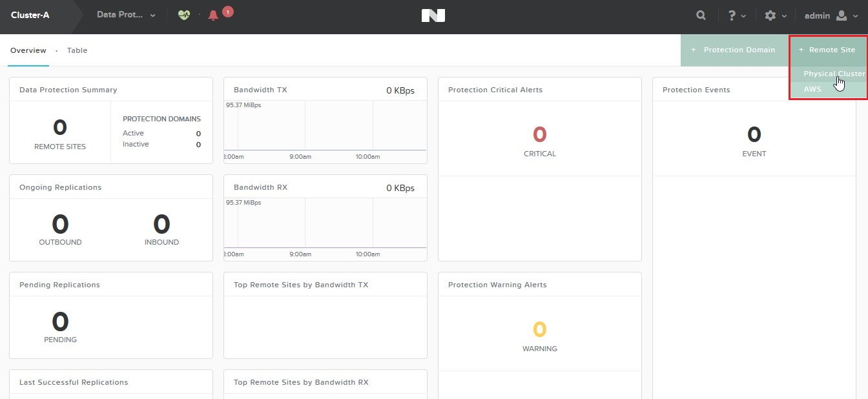Open search with the magnifier icon
Viewport: 868px width, 399px height.
(701, 15)
